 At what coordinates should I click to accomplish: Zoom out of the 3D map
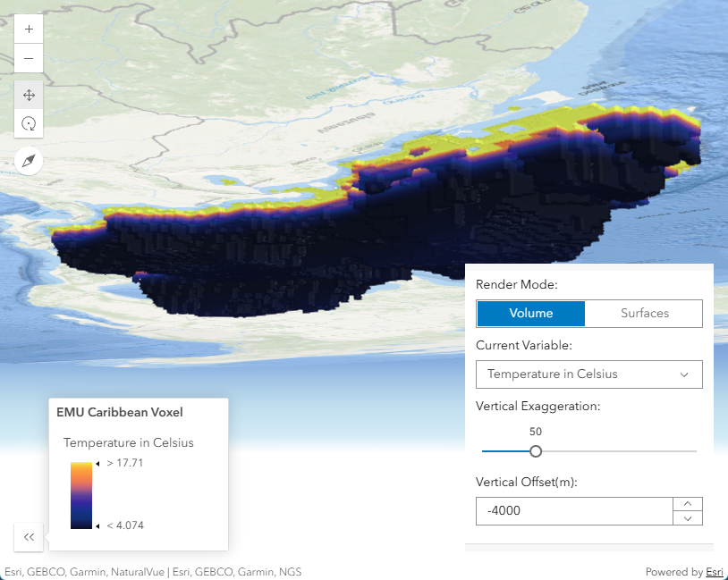click(x=29, y=59)
